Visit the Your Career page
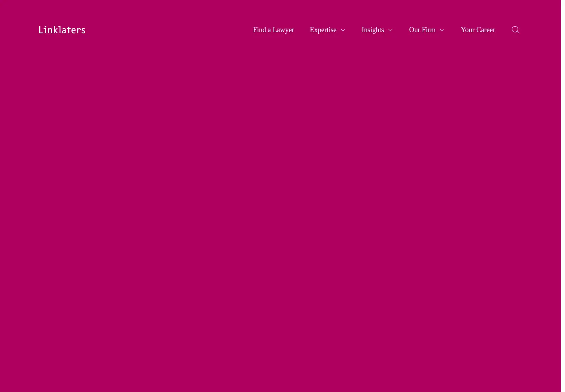Screen dimensions: 565x392 coord(478,30)
